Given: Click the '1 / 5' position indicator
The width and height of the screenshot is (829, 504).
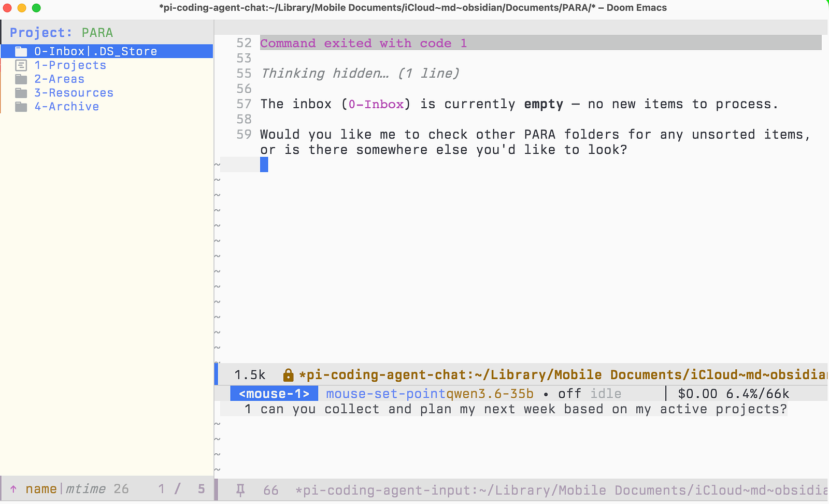Looking at the screenshot, I should pyautogui.click(x=181, y=489).
